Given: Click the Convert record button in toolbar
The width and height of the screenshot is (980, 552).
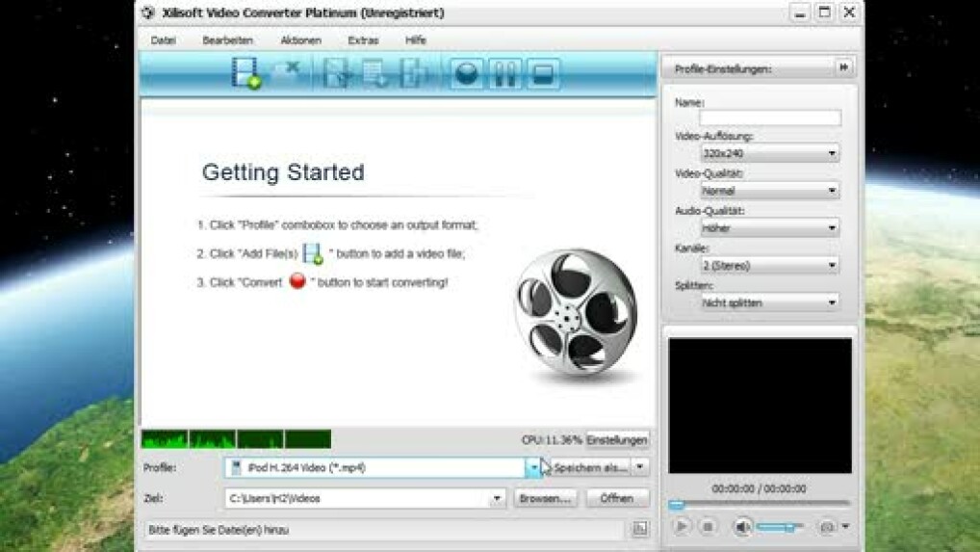Looking at the screenshot, I should [x=467, y=74].
